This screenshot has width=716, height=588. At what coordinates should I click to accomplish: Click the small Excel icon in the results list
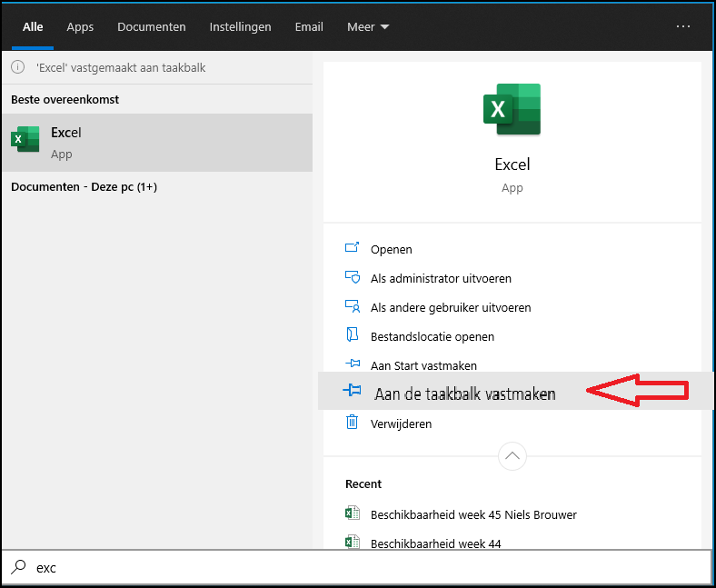point(25,139)
